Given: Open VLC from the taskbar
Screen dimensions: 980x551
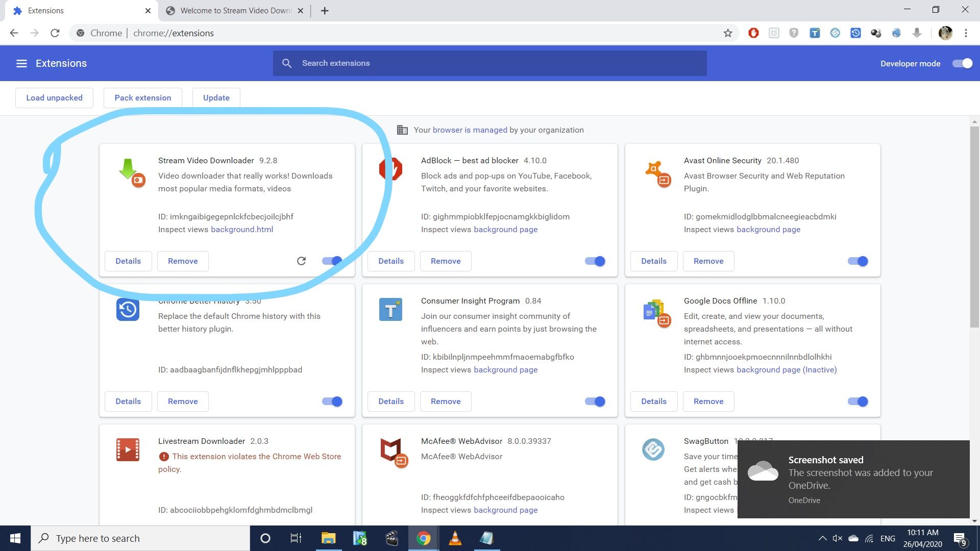Looking at the screenshot, I should coord(455,538).
